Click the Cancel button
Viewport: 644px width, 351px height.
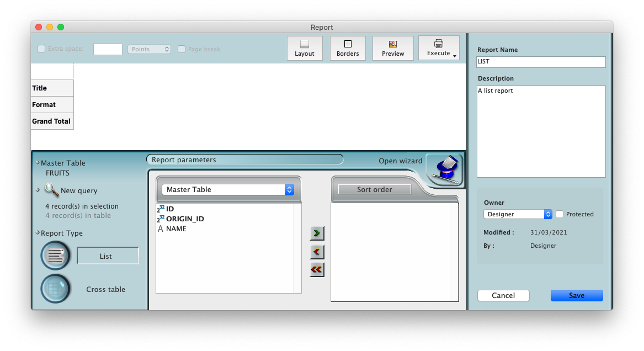(503, 295)
